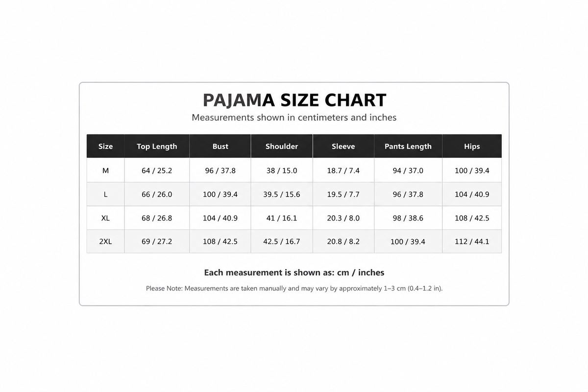The image size is (588, 392).
Task: Select the XL size row label
Action: point(105,218)
